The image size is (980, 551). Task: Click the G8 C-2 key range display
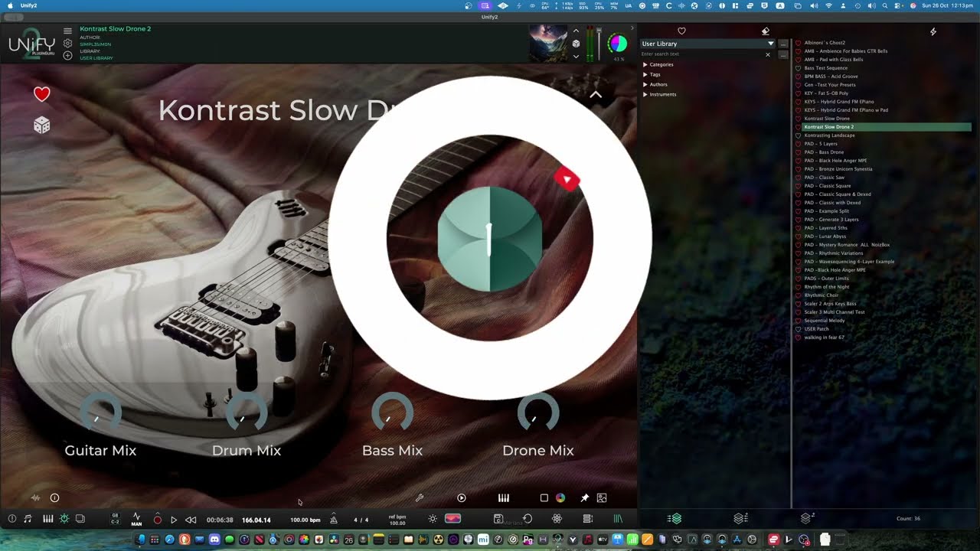[115, 519]
